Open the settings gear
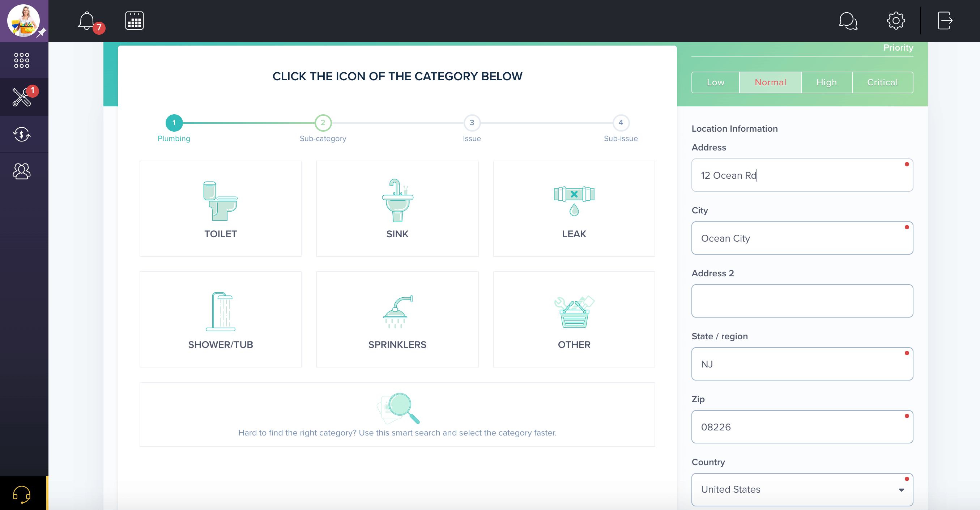The width and height of the screenshot is (980, 510). coord(896,21)
